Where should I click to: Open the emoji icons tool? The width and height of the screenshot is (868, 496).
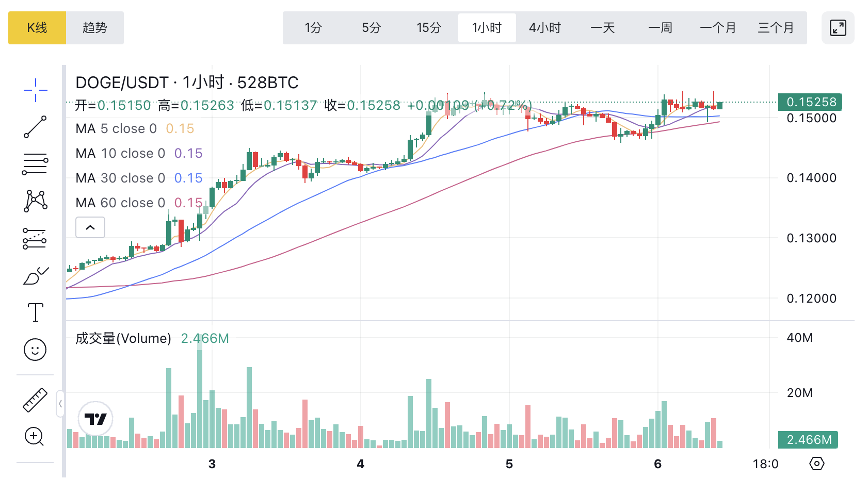tap(35, 350)
